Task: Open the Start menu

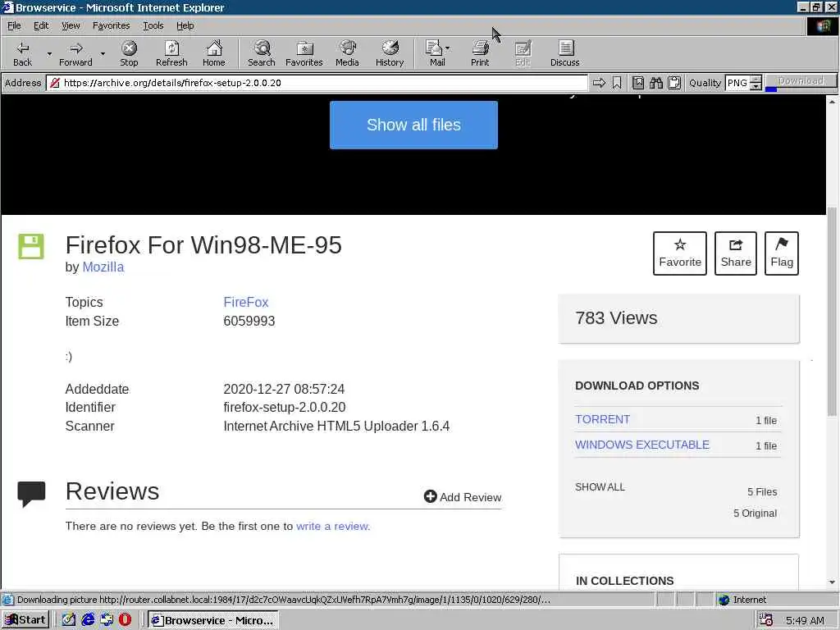Action: tap(25, 620)
